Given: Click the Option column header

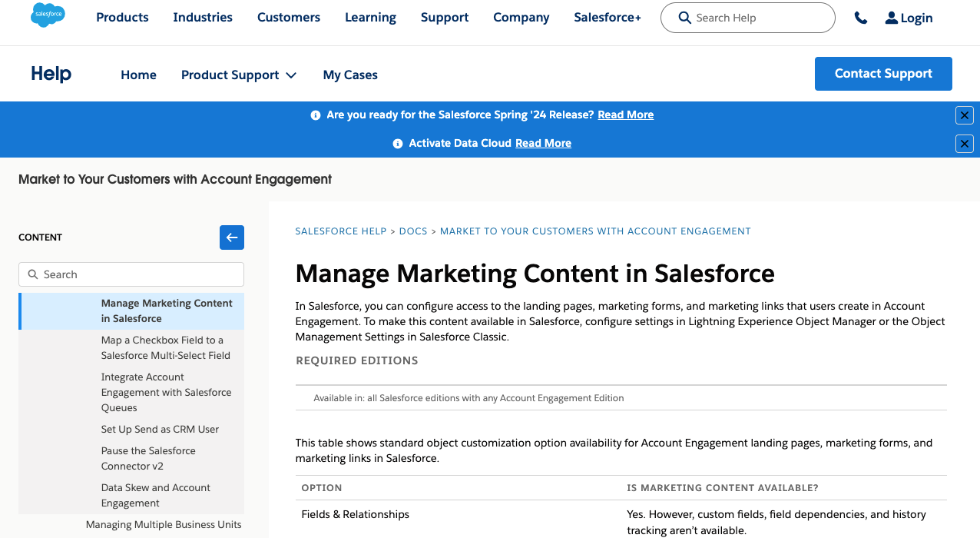Looking at the screenshot, I should point(322,488).
